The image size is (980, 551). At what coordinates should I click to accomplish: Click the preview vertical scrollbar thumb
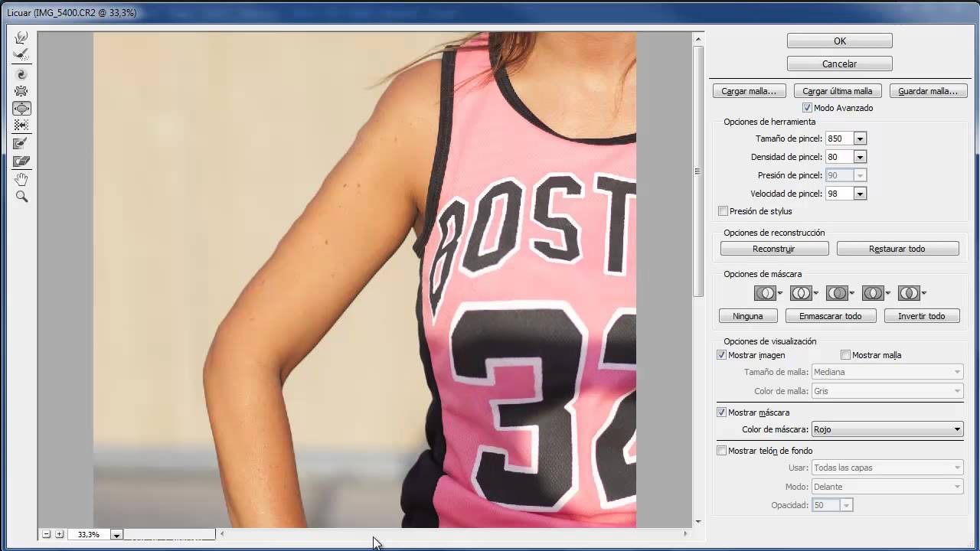[697, 171]
